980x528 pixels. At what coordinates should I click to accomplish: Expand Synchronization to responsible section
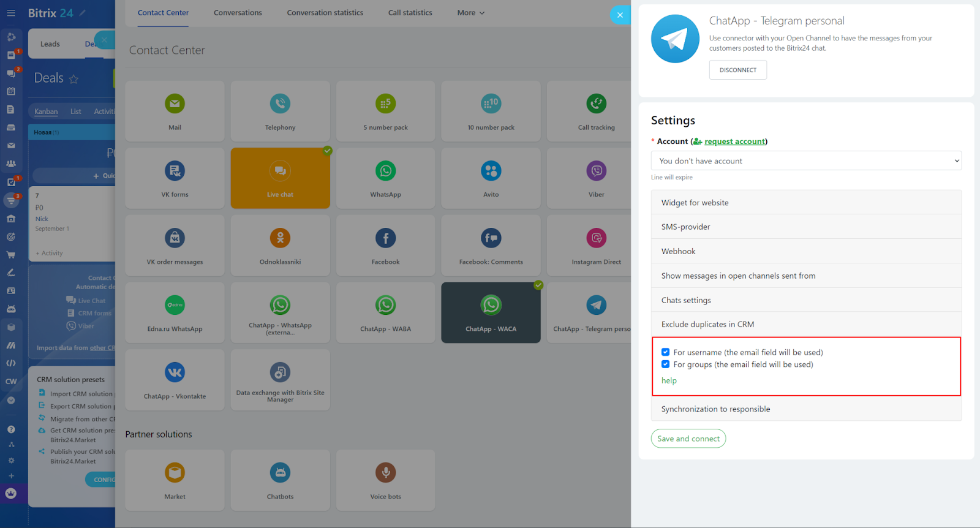point(806,409)
